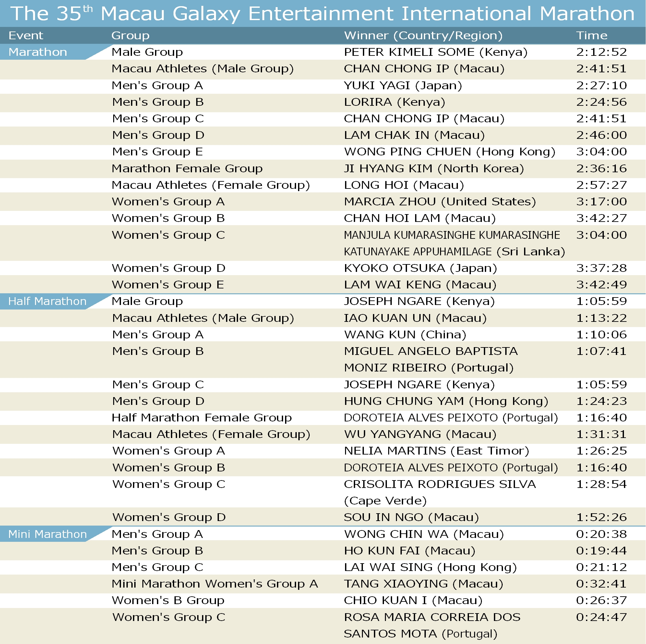
Task: Click 'Marathon Female Group' cell
Action: pyautogui.click(x=187, y=168)
